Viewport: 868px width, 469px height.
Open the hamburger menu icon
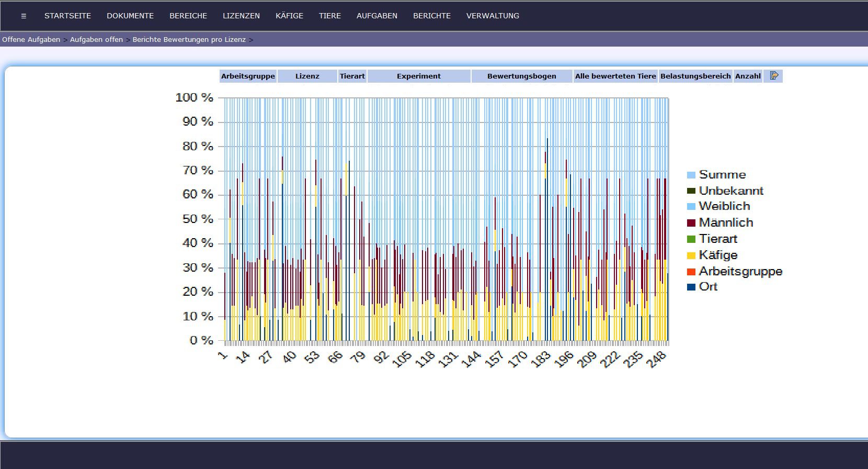(x=24, y=16)
